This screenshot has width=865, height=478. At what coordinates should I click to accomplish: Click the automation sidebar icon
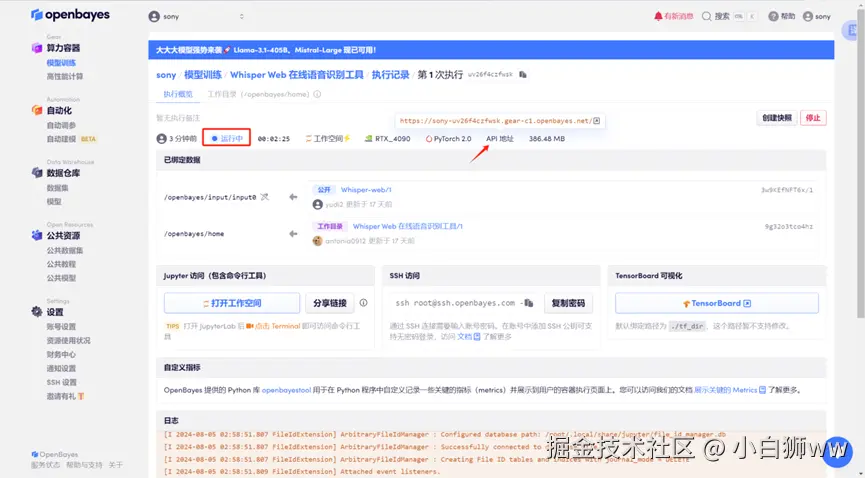(x=37, y=110)
